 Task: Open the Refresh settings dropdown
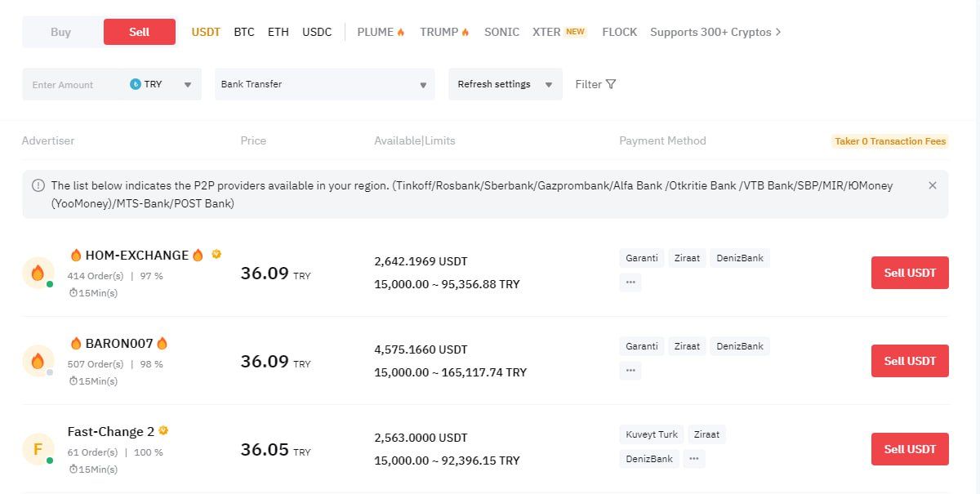[x=505, y=84]
